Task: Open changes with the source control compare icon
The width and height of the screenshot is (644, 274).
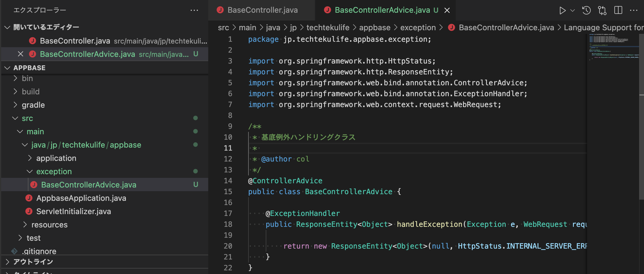Action: point(602,11)
